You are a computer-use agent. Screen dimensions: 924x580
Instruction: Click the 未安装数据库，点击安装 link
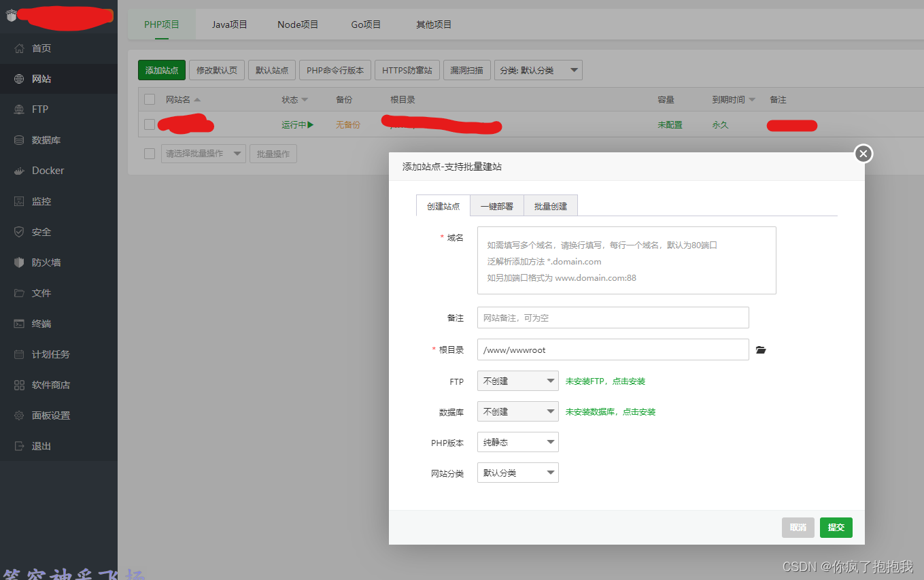tap(611, 412)
